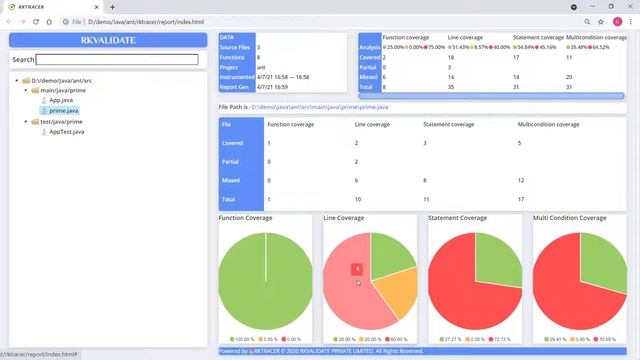Open Chrome three-dot menu
Image resolution: width=640 pixels, height=360 pixels.
click(631, 22)
